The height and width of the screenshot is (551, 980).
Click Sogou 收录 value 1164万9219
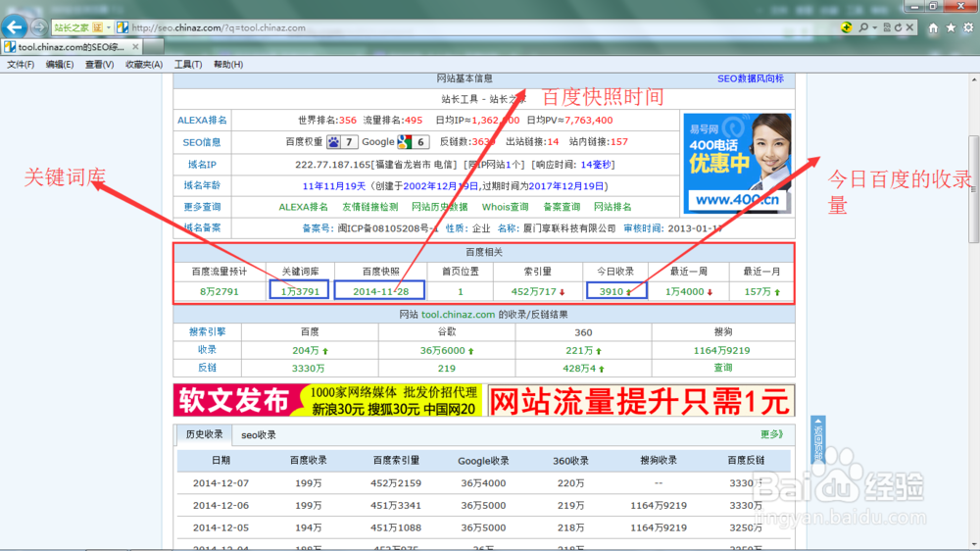click(x=721, y=351)
